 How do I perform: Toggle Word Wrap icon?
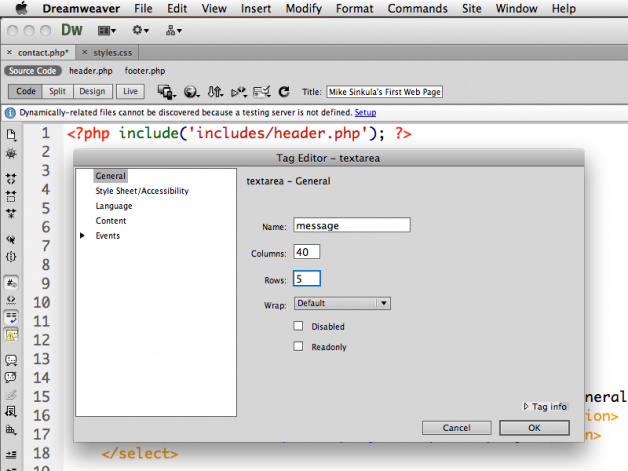[11, 317]
